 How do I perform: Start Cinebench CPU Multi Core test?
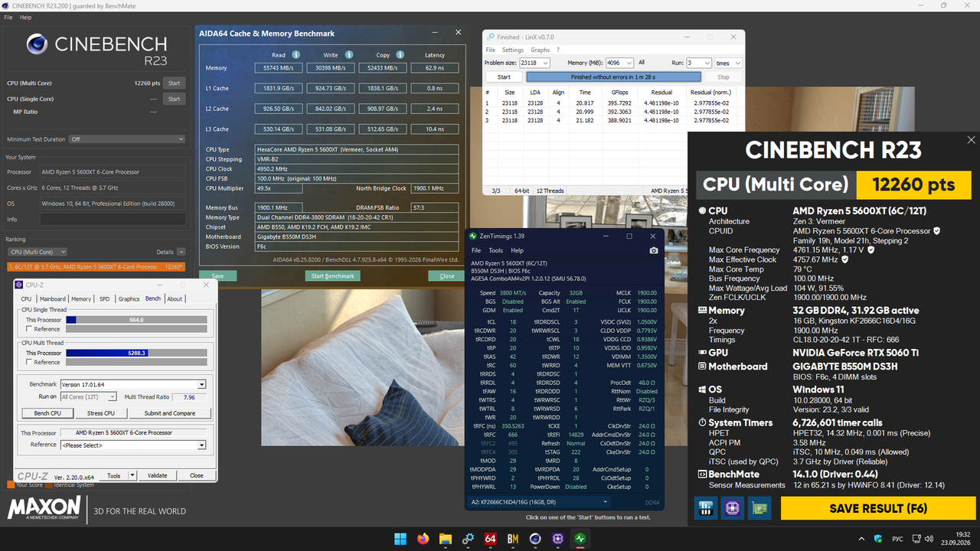174,83
